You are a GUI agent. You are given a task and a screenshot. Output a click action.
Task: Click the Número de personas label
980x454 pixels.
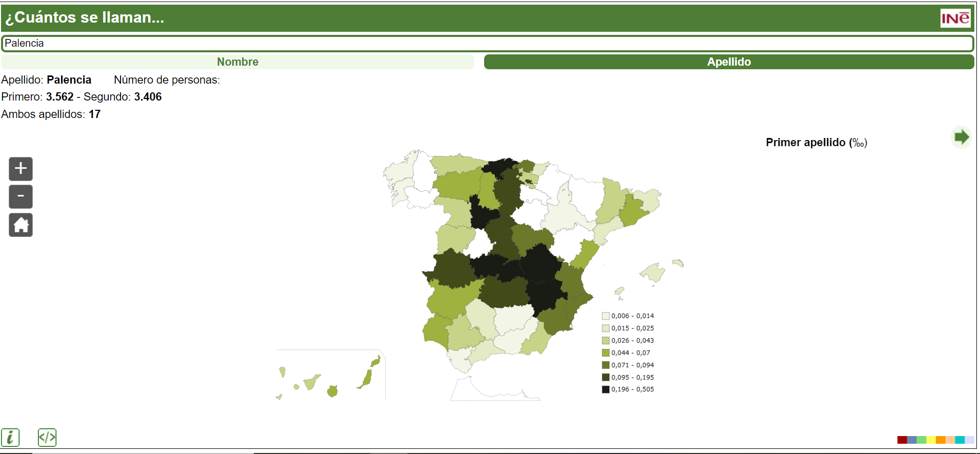pyautogui.click(x=167, y=80)
